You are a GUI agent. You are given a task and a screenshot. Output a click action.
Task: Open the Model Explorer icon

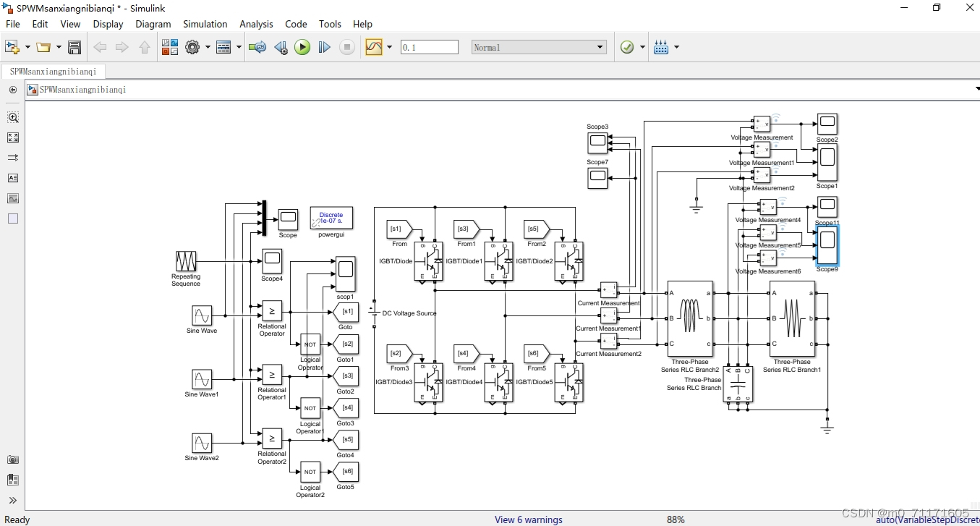click(x=224, y=47)
